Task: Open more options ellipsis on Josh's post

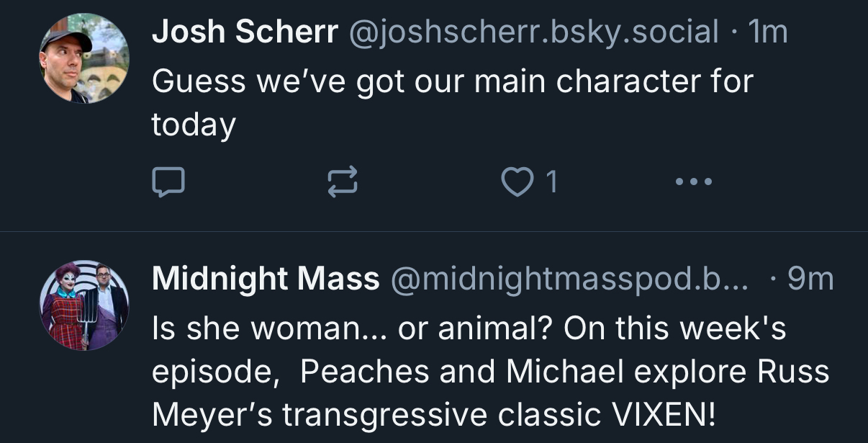Action: (x=694, y=182)
